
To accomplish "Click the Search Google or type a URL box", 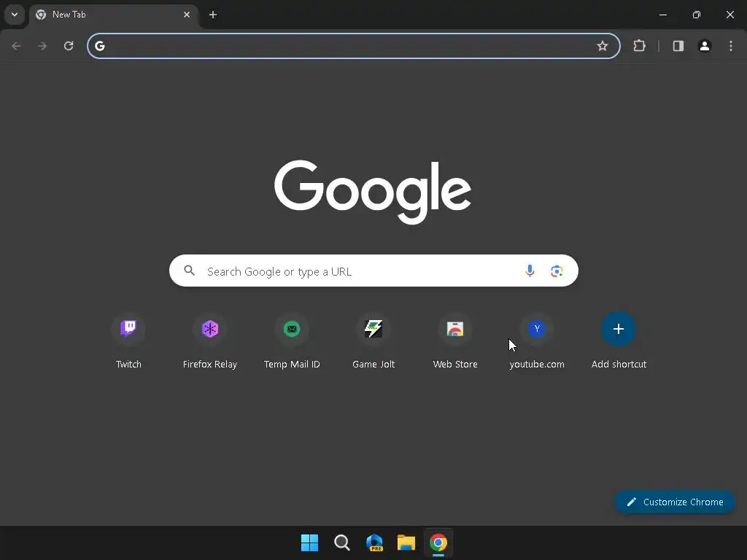I will [373, 271].
